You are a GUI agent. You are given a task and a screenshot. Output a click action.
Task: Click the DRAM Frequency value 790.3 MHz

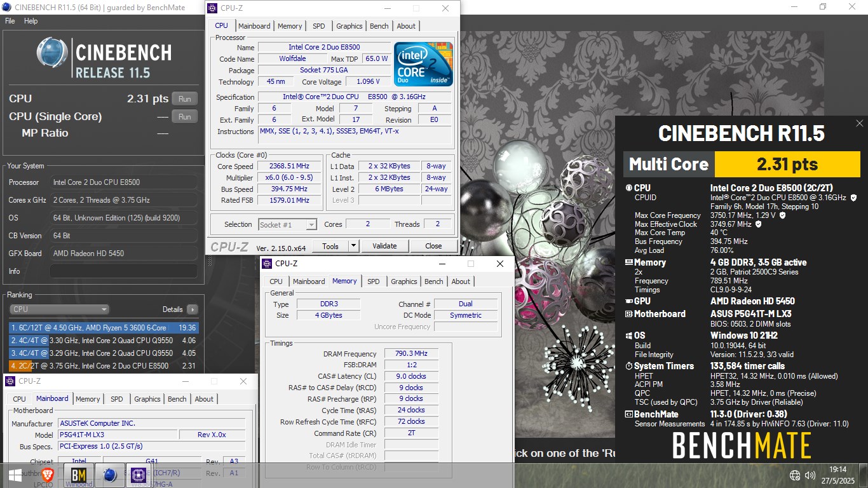[410, 354]
